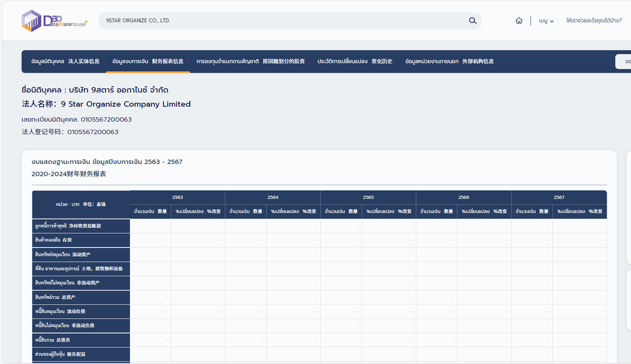Click the หน่วย : บาท 单位: 泰铢 header cell
The image size is (631, 364).
81,204
